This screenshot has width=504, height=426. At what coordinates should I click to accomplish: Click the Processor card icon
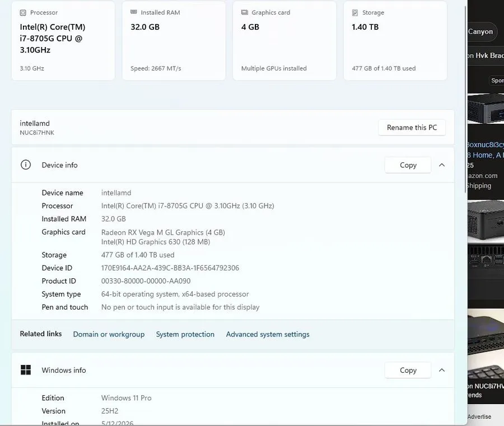tap(23, 12)
